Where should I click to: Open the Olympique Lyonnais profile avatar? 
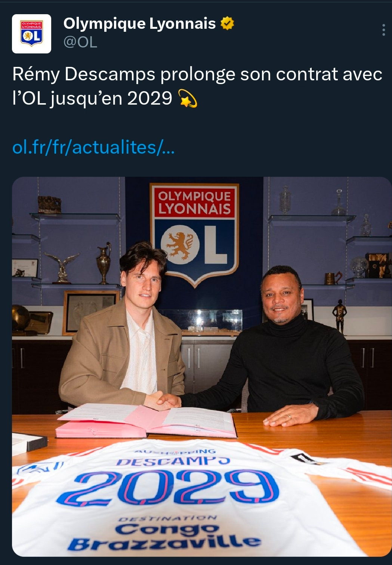coord(31,34)
